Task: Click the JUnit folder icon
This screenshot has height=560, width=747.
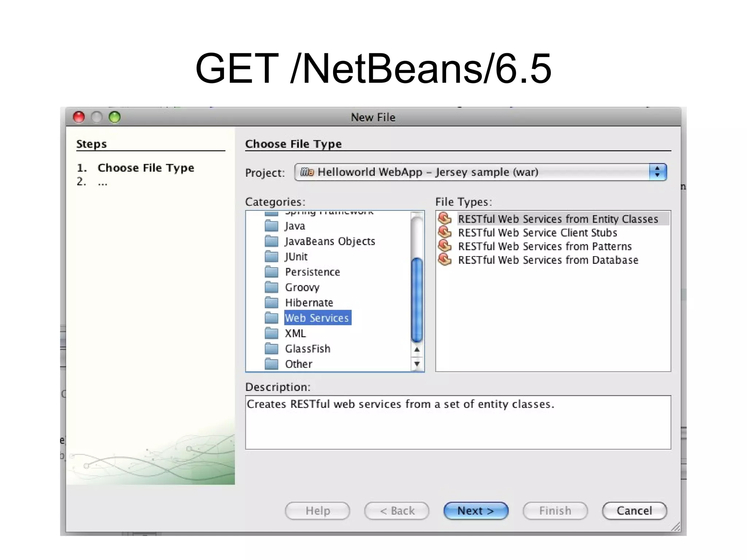Action: coord(271,256)
